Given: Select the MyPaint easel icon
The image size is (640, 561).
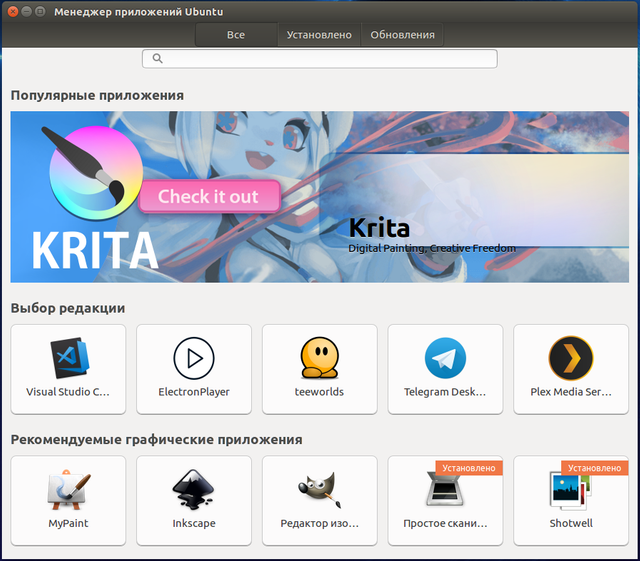Looking at the screenshot, I should click(68, 490).
